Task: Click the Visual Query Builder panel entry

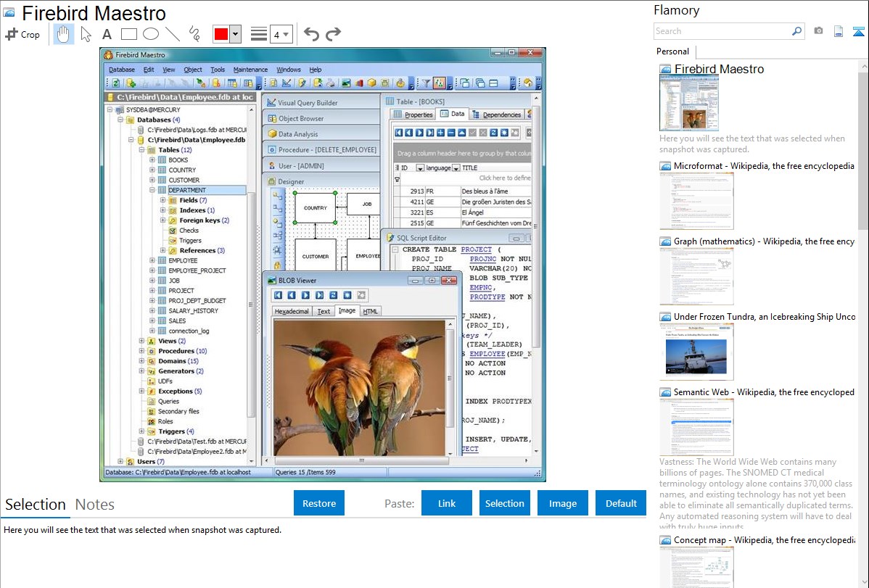Action: (x=321, y=102)
